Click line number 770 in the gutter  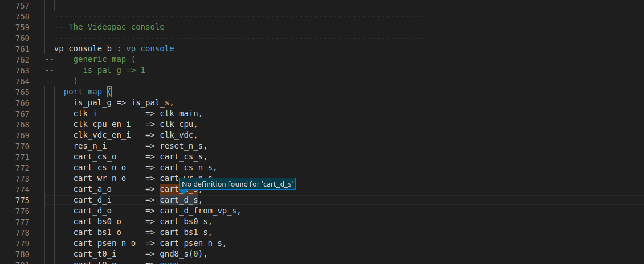pyautogui.click(x=22, y=146)
